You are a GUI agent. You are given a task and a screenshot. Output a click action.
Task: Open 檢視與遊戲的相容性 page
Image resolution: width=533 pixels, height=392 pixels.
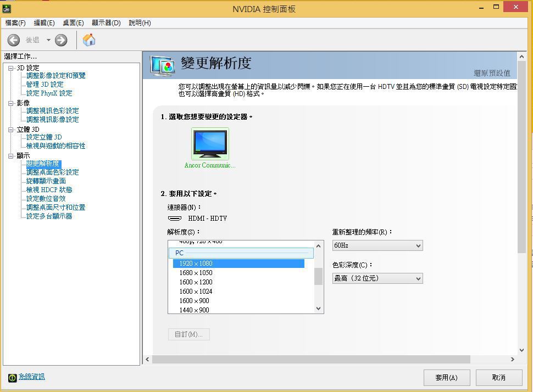pyautogui.click(x=55, y=146)
